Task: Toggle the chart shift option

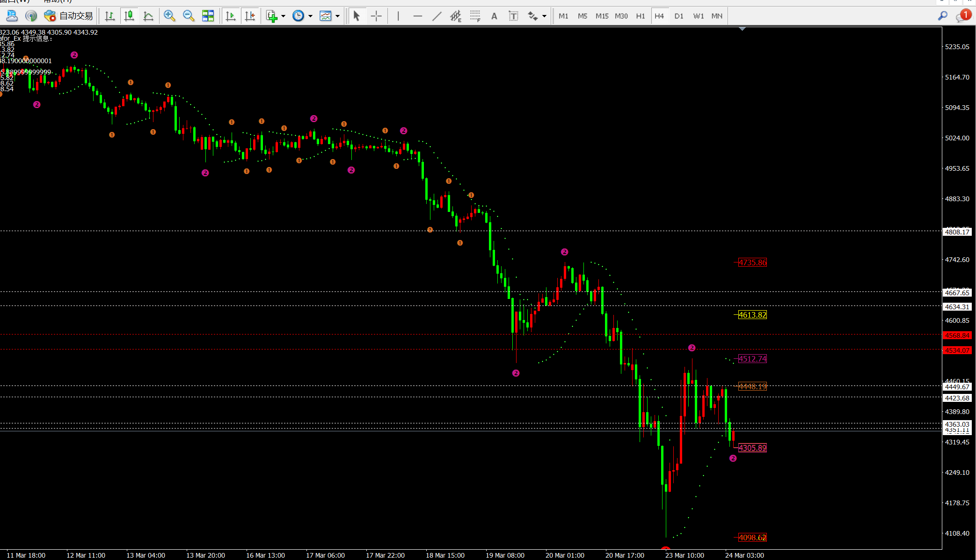Action: [x=250, y=16]
